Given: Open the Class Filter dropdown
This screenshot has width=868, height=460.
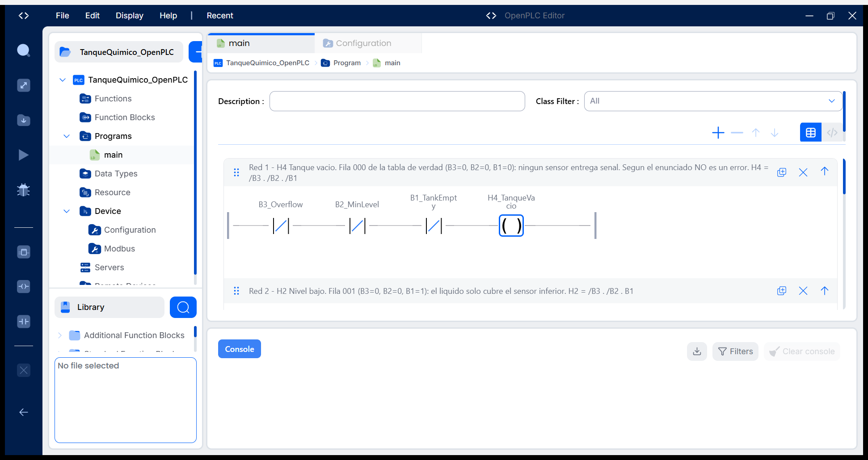Looking at the screenshot, I should [x=713, y=101].
